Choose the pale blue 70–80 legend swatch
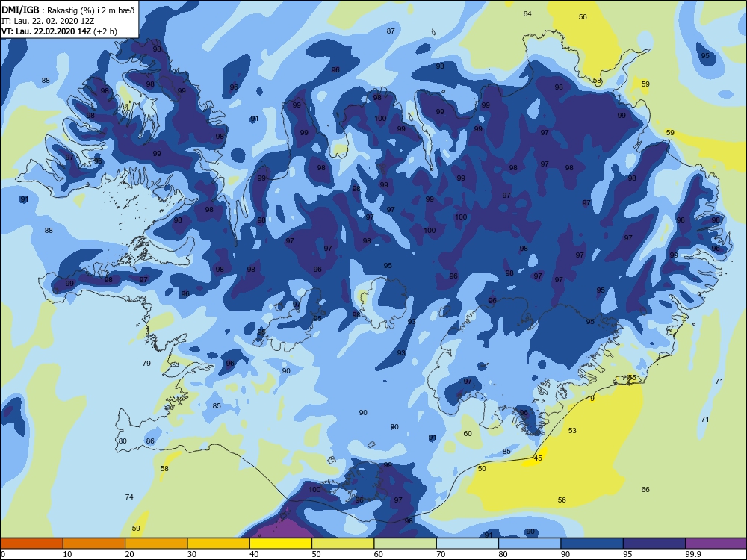747x560 pixels. [x=468, y=544]
